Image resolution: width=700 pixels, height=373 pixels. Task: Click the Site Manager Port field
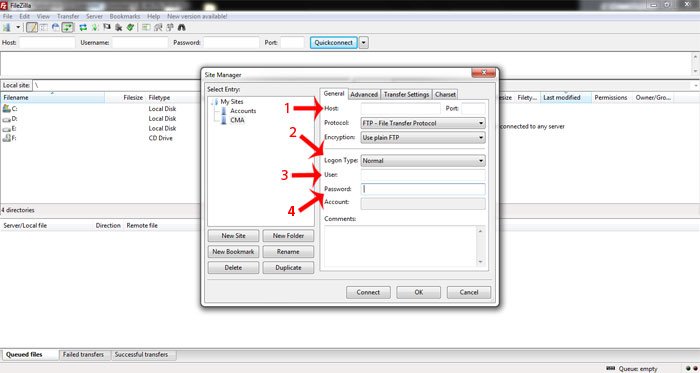[x=473, y=108]
